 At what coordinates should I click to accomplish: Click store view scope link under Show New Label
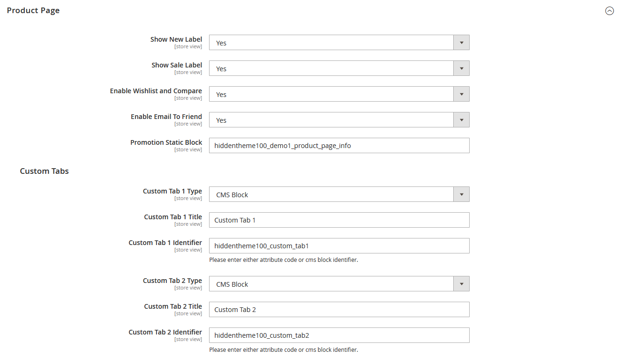[188, 46]
